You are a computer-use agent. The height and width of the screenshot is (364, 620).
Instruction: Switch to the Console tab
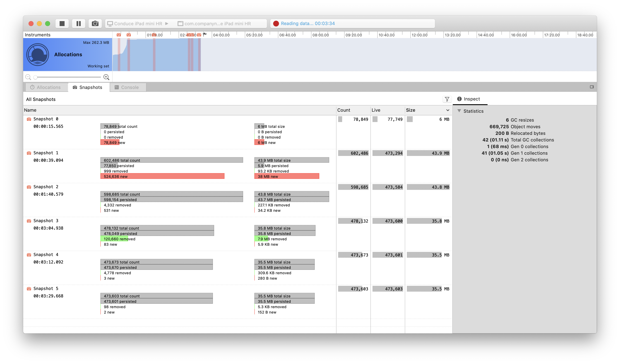(x=128, y=87)
